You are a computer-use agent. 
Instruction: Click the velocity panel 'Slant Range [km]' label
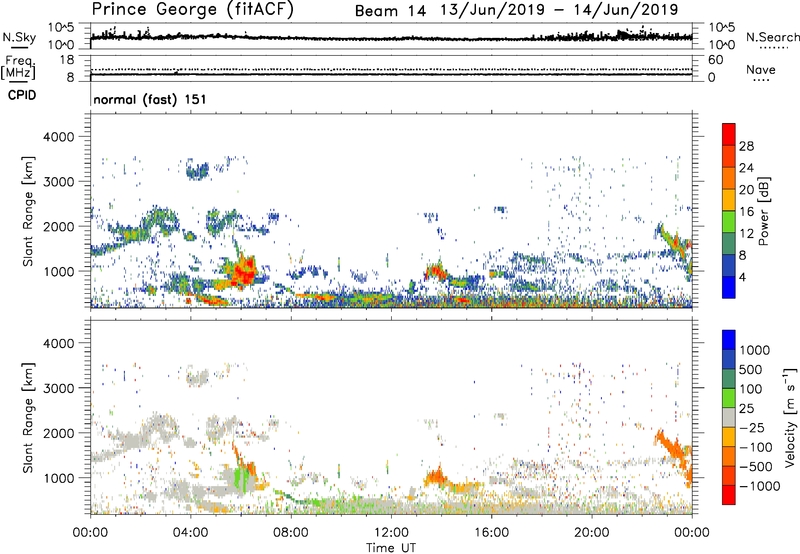(28, 418)
